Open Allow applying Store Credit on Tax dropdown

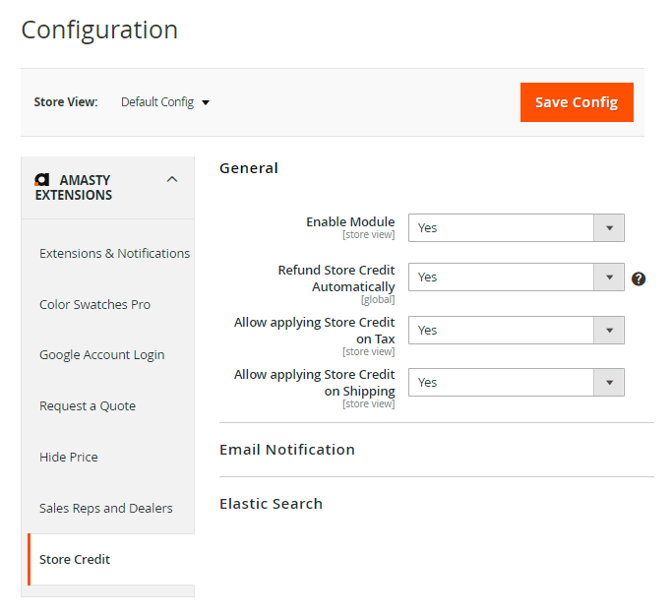pyautogui.click(x=516, y=331)
